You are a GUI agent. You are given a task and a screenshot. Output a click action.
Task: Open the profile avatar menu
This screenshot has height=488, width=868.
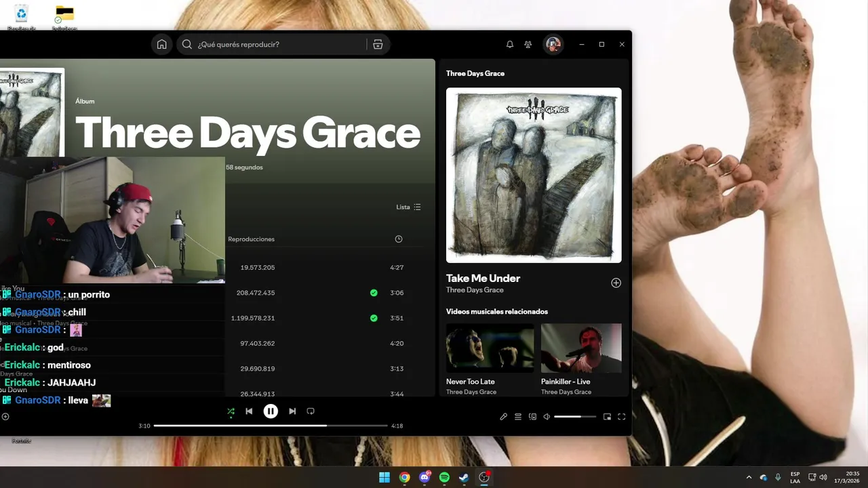coord(553,45)
